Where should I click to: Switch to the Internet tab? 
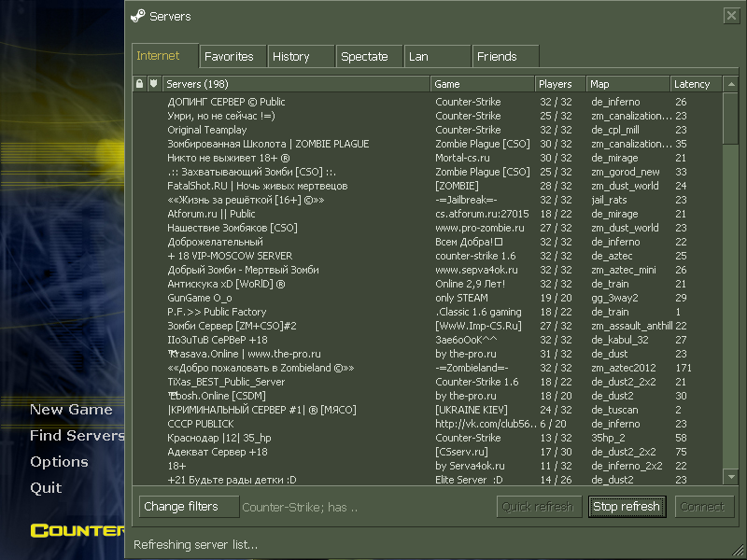tap(165, 56)
